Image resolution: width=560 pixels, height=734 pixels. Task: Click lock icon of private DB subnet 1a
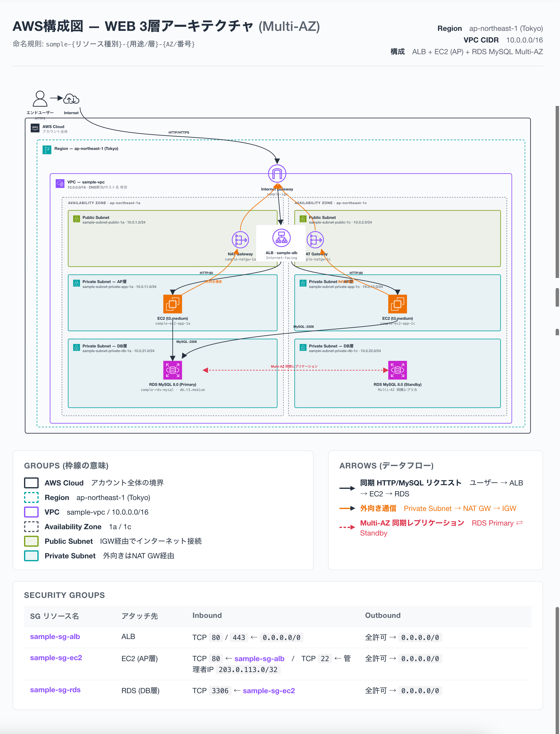(x=76, y=347)
